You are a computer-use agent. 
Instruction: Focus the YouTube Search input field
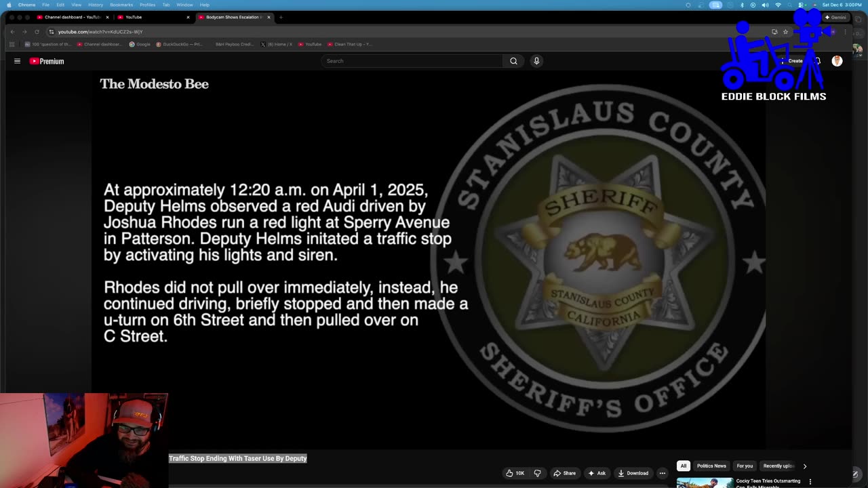412,61
